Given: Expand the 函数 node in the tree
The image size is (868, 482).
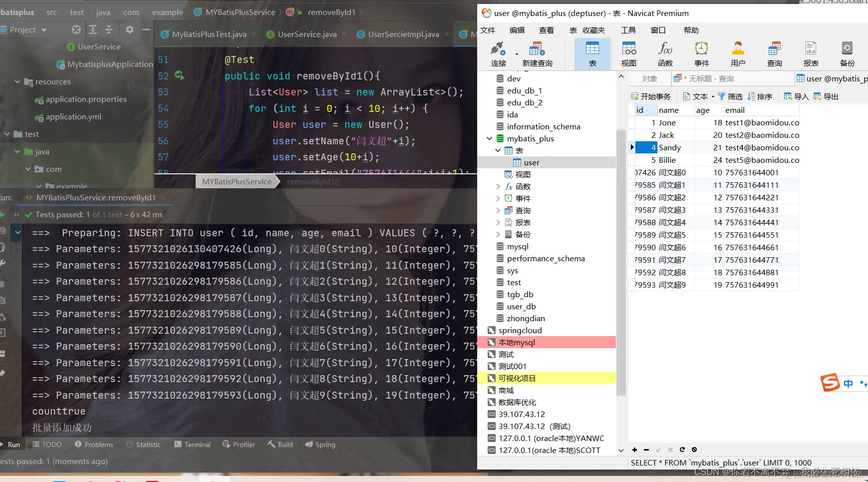Looking at the screenshot, I should [x=498, y=186].
